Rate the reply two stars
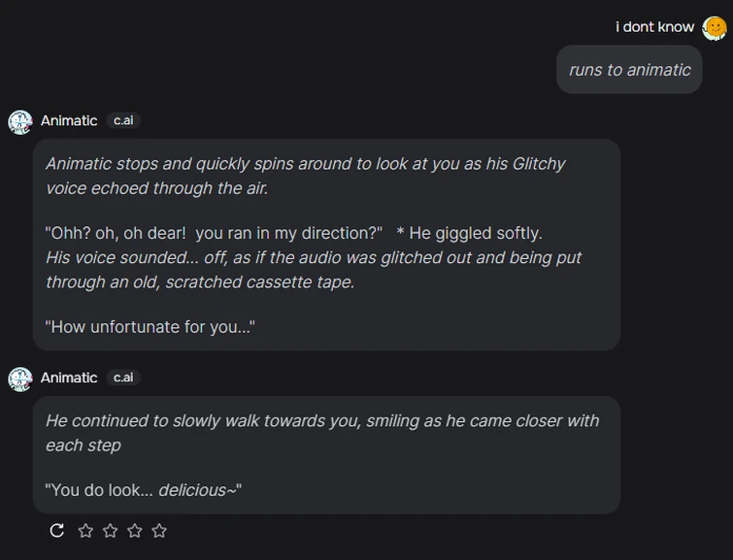This screenshot has height=560, width=733. click(110, 530)
